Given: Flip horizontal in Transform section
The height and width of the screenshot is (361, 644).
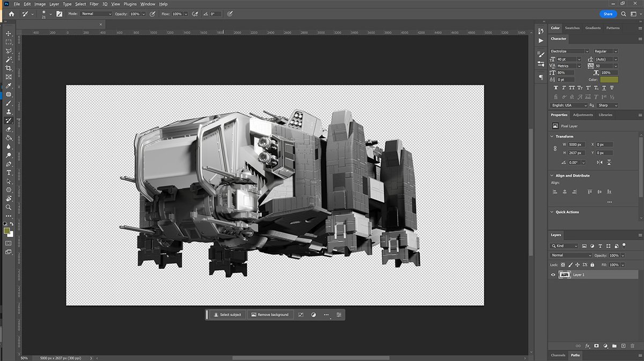Looking at the screenshot, I should [x=600, y=162].
